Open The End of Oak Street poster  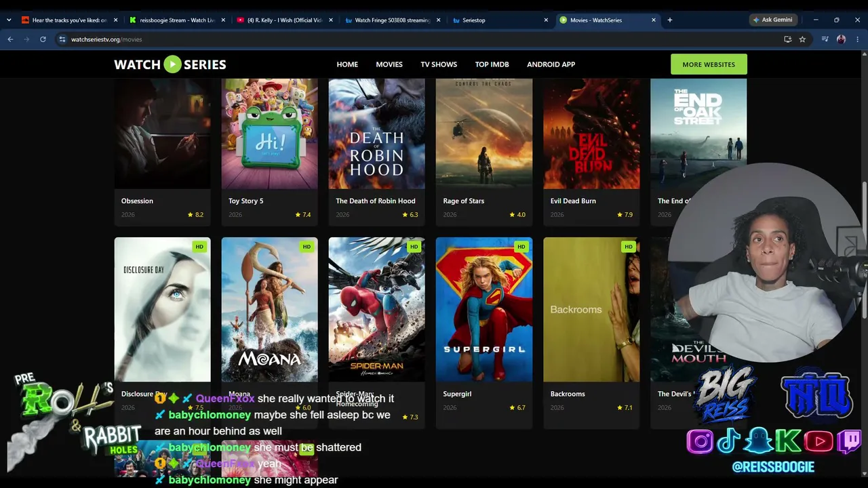click(x=698, y=134)
